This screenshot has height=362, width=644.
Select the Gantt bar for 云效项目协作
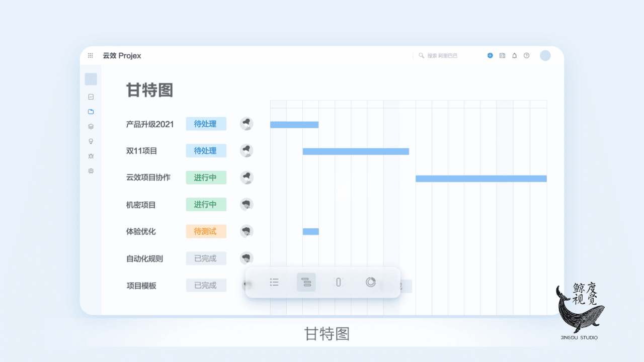tap(480, 178)
